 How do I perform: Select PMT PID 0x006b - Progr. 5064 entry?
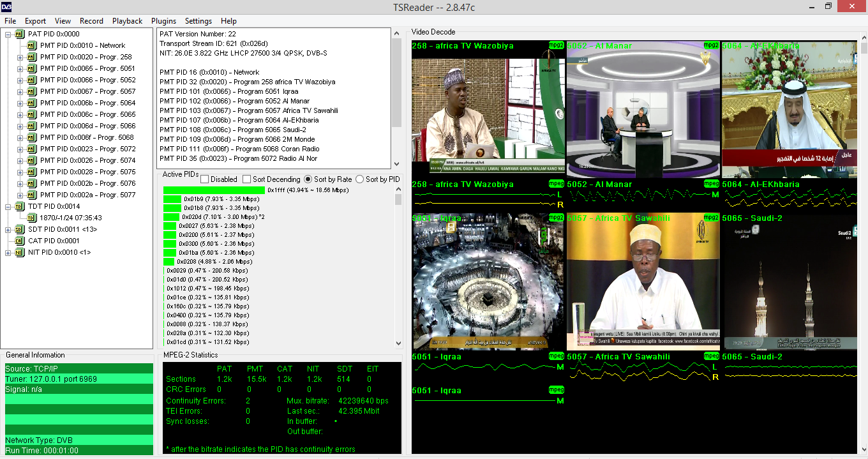click(x=87, y=103)
